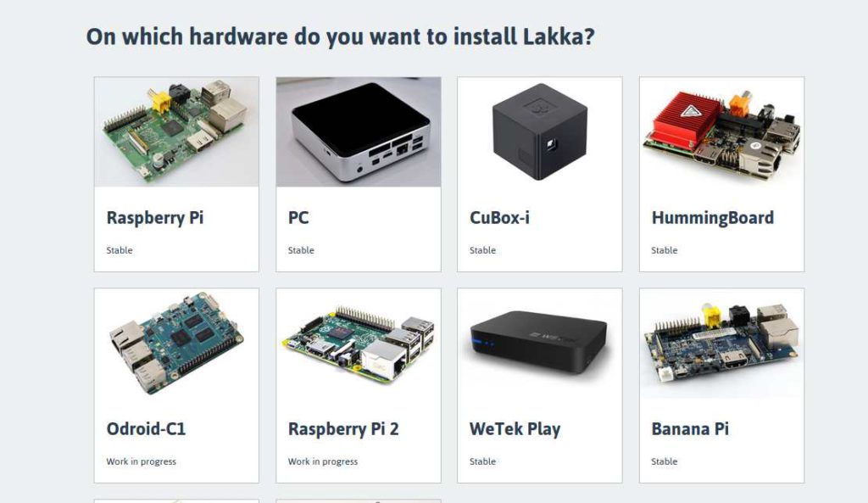This screenshot has width=868, height=503.
Task: Open the Raspberry Pi title link
Action: coord(155,218)
